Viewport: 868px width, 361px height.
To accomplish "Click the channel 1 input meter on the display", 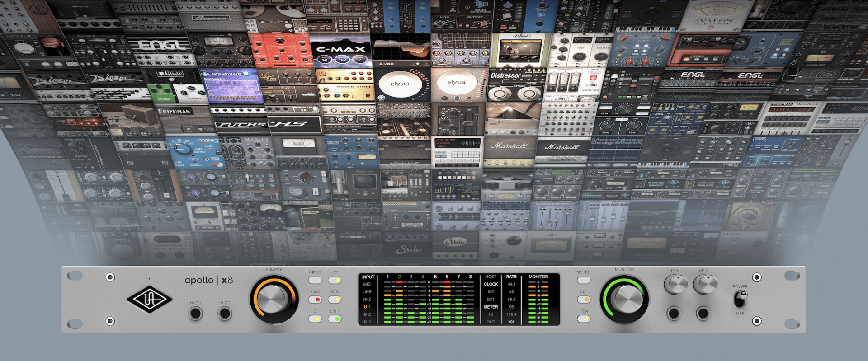I will pos(387,302).
